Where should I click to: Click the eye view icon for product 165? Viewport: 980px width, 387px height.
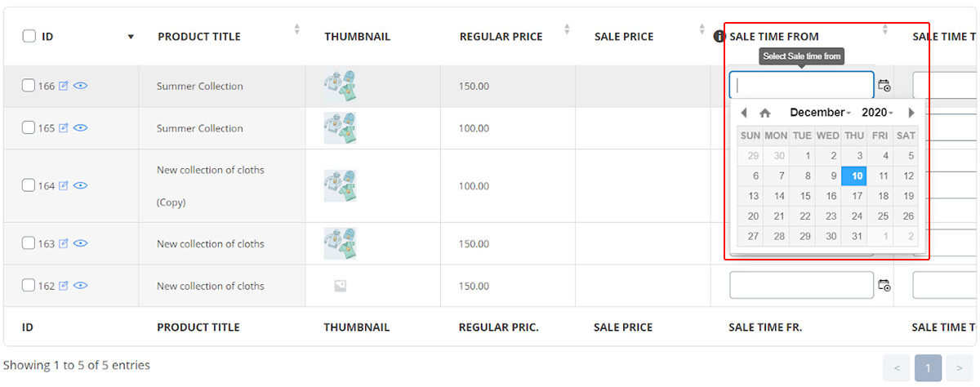pos(80,128)
